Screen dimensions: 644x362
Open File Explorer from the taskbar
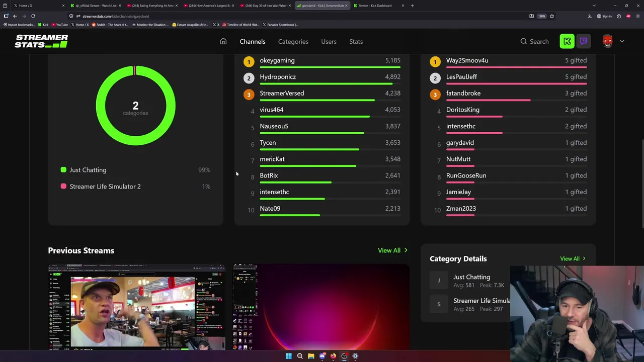click(311, 356)
